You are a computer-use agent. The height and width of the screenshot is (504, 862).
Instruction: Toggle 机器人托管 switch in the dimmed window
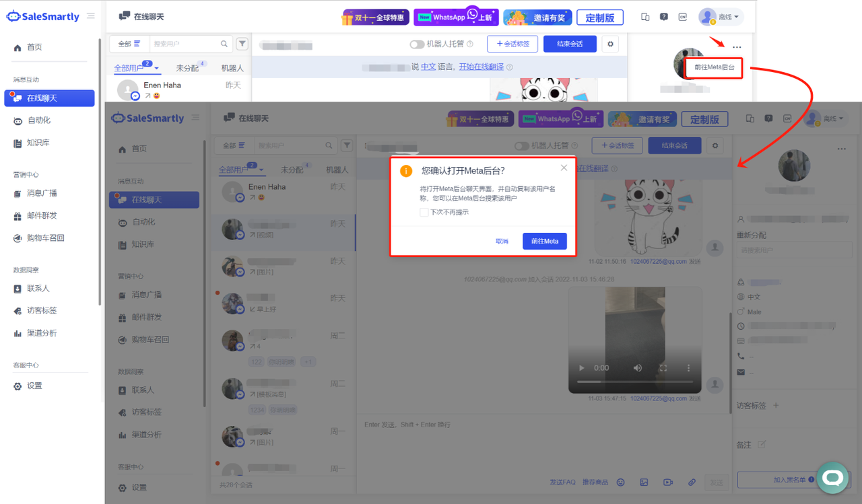522,145
